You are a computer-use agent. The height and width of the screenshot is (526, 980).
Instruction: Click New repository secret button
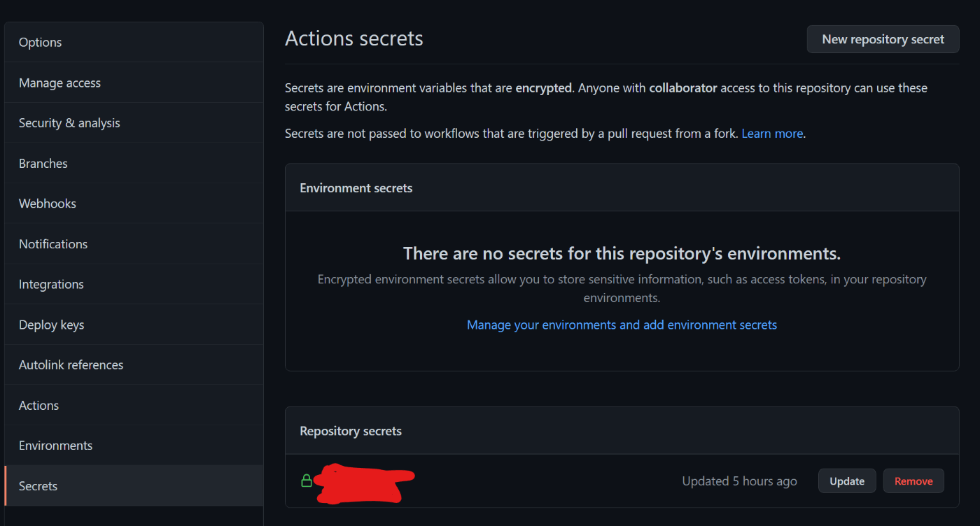pos(883,39)
